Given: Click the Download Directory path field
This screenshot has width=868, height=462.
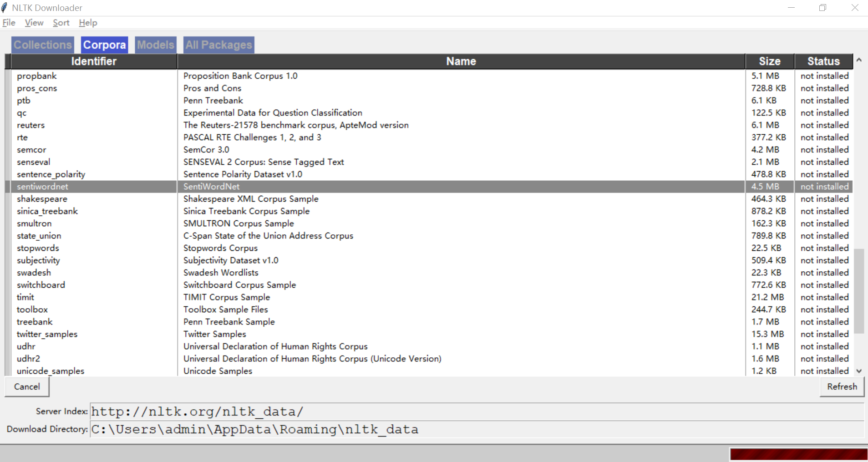Looking at the screenshot, I should coord(477,429).
